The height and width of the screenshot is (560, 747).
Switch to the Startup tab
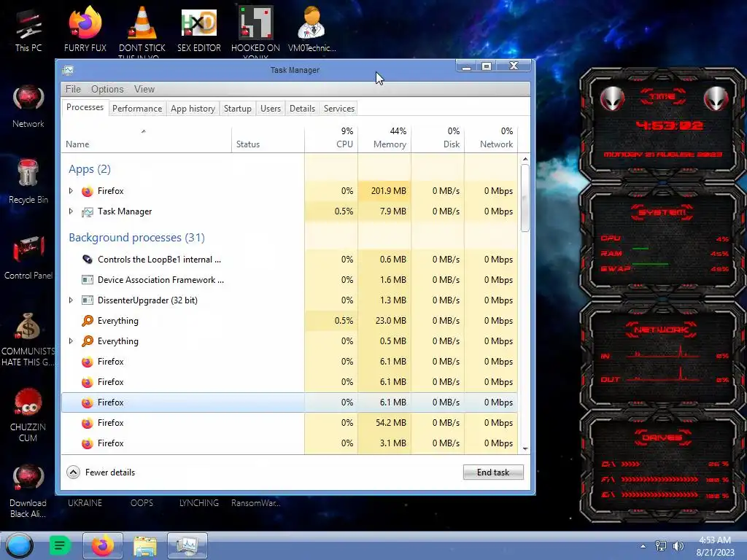[x=238, y=109]
